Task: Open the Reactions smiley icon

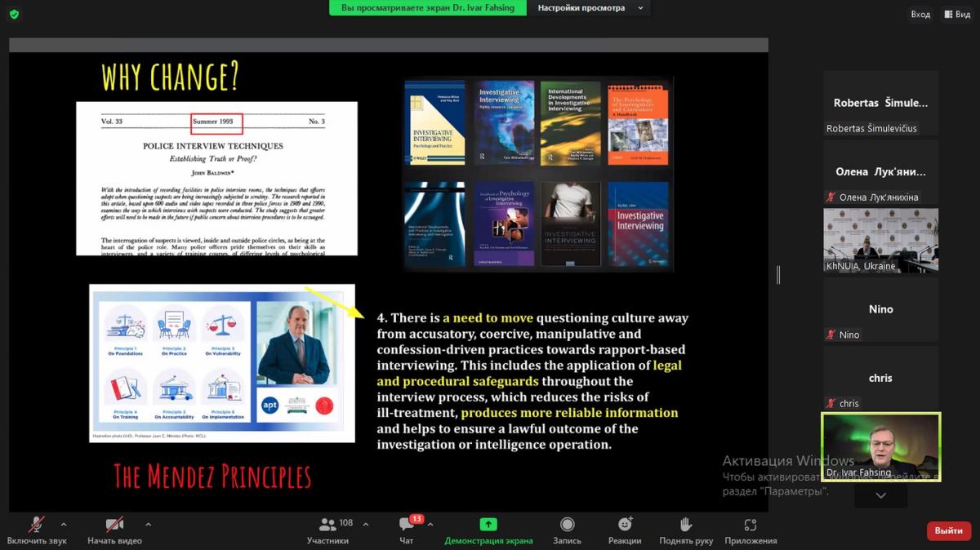Action: 625,525
